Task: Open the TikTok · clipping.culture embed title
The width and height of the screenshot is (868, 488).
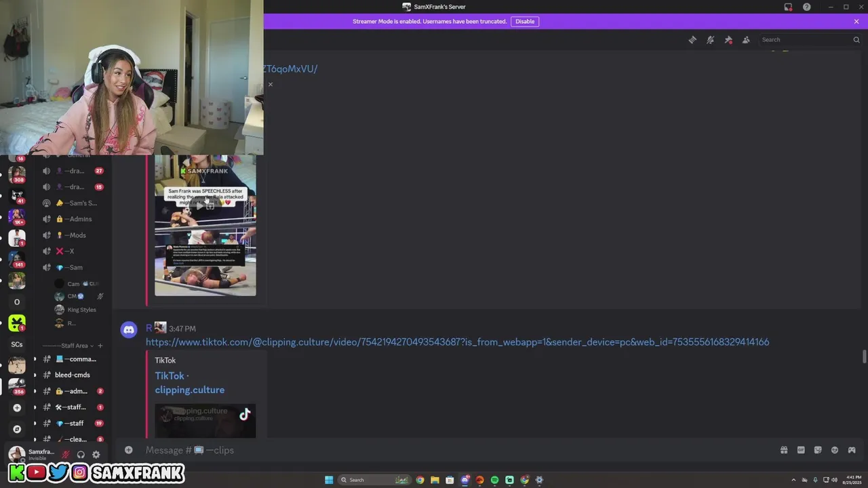Action: click(189, 383)
